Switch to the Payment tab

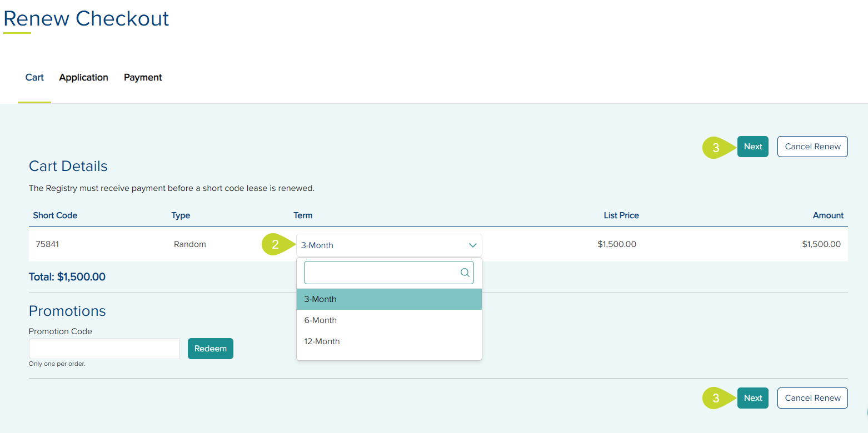[142, 77]
